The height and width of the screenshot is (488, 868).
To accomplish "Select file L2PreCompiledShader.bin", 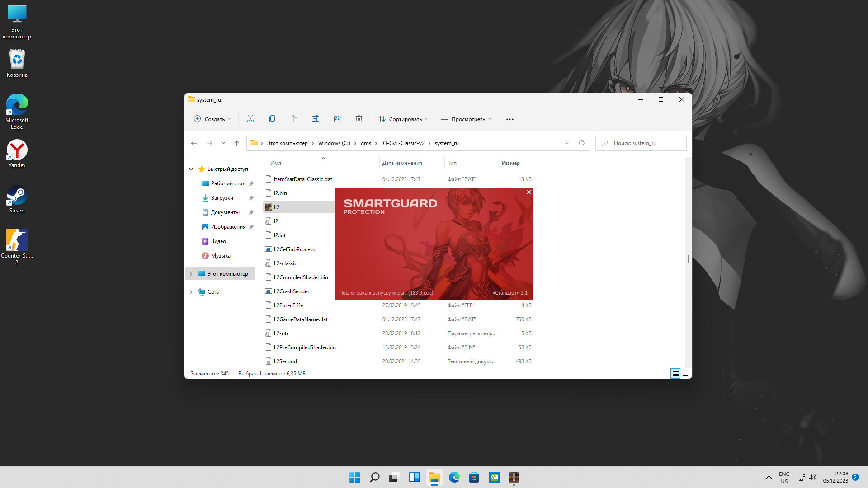I will 305,347.
